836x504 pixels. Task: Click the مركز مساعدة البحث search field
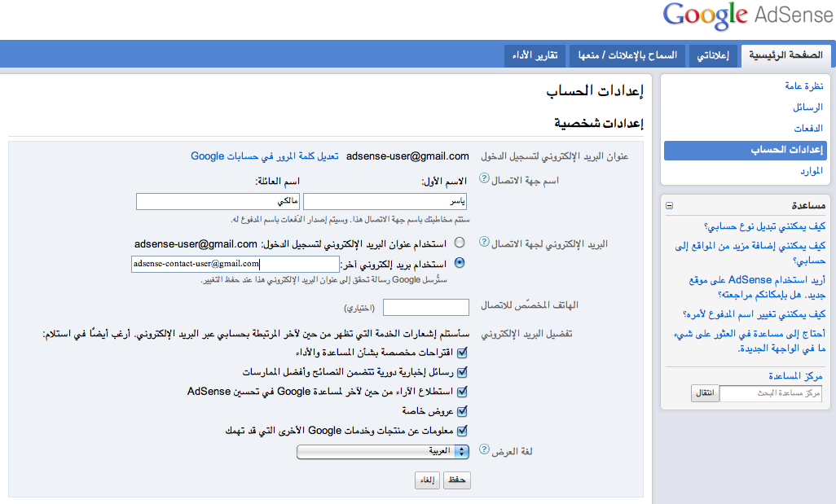(771, 393)
